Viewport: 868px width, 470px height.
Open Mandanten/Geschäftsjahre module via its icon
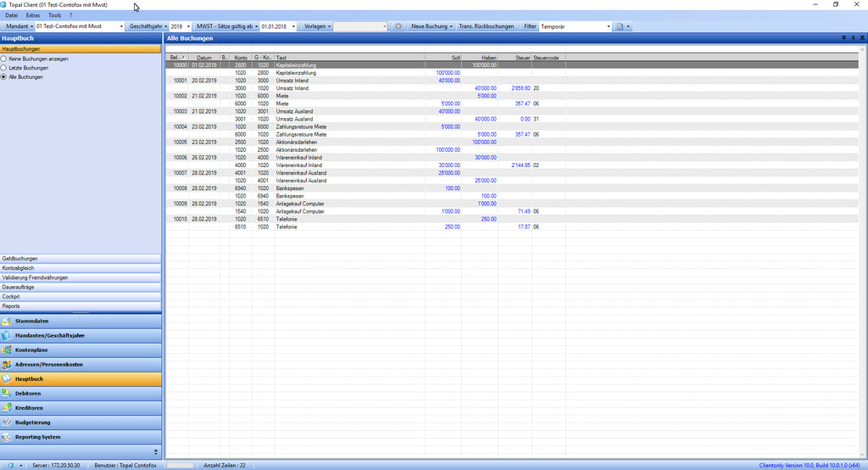click(7, 336)
